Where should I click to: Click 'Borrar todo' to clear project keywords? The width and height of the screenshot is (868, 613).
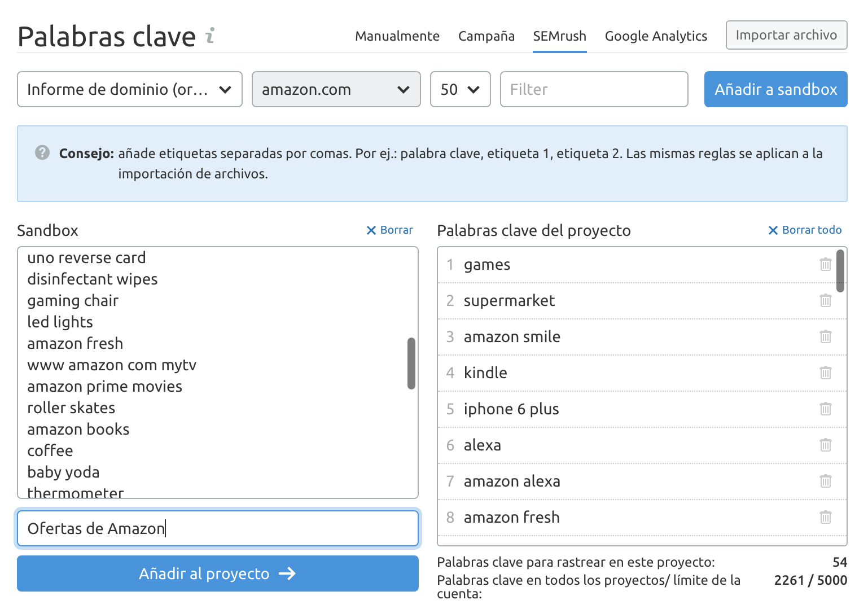[x=805, y=230]
